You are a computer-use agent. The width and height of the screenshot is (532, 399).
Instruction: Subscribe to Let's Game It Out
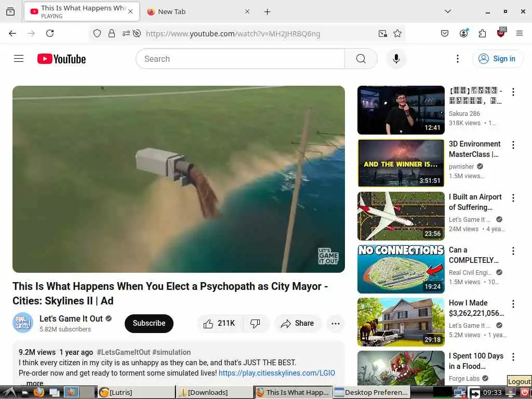pos(149,323)
